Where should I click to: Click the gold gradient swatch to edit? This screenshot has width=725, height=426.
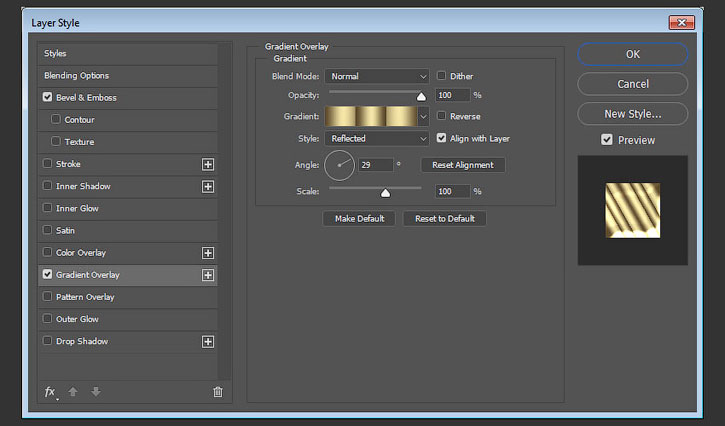coord(371,117)
